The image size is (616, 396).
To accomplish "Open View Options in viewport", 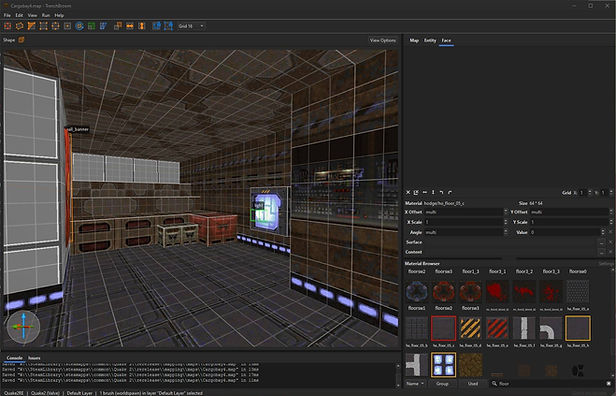I will coord(383,40).
